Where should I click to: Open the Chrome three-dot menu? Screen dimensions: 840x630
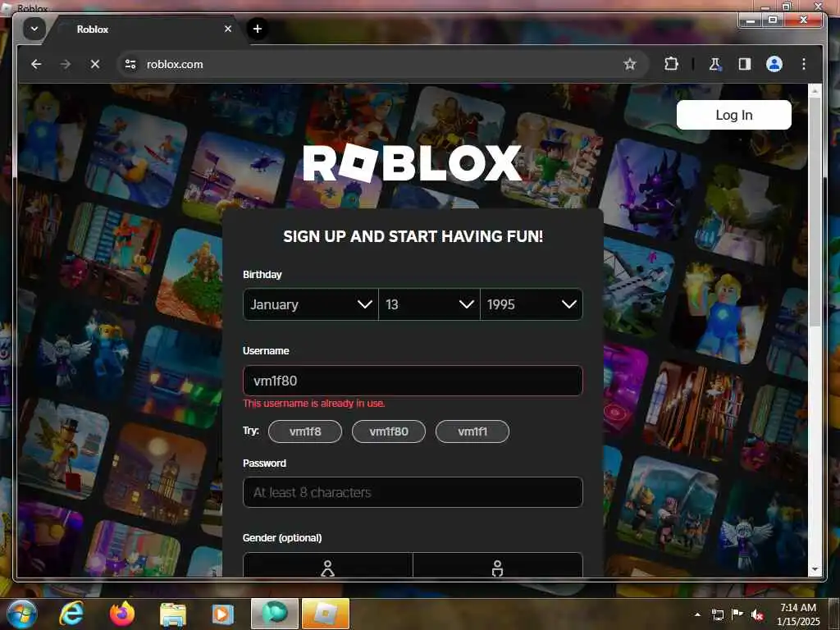click(x=804, y=64)
